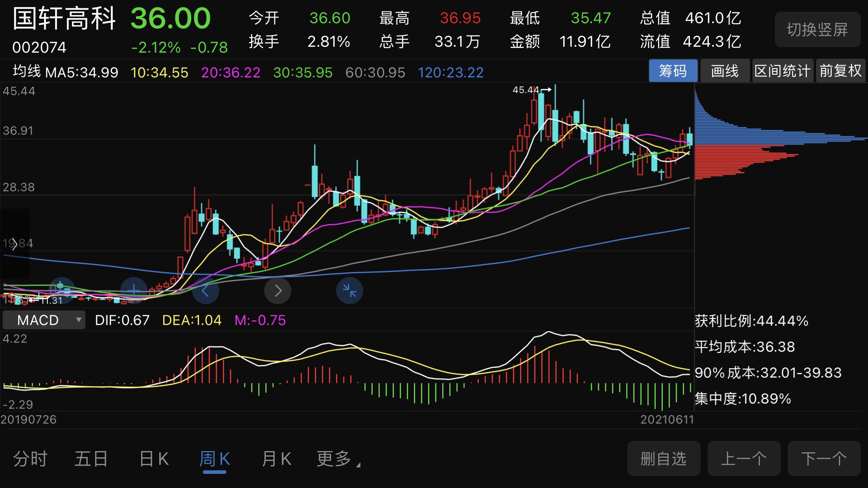Switch the 前复权 price adjustment mode

pos(840,71)
